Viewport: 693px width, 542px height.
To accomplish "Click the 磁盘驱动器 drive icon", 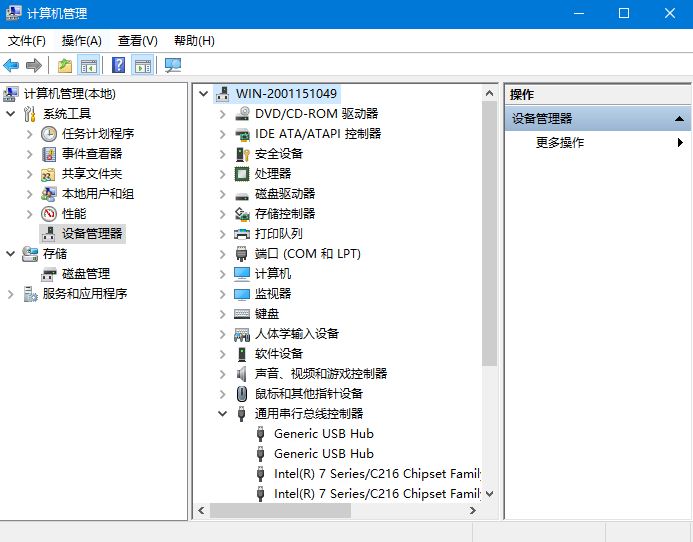I will [x=242, y=195].
